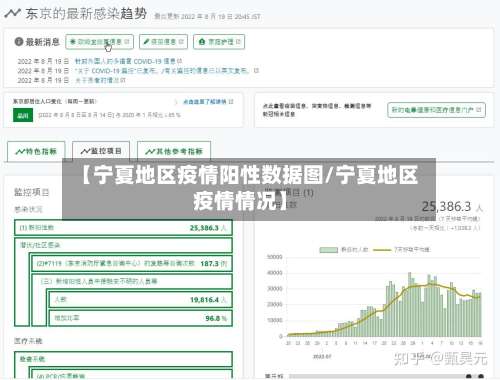Click the house icon in the third green button
The height and width of the screenshot is (380, 500).
[202, 42]
